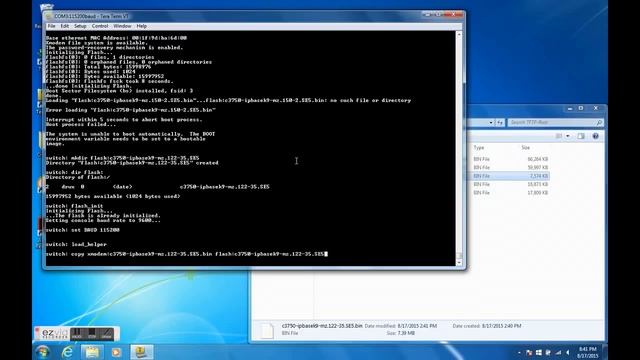Open the Help menu in Tera Term
The width and height of the screenshot is (640, 360).
point(142,26)
